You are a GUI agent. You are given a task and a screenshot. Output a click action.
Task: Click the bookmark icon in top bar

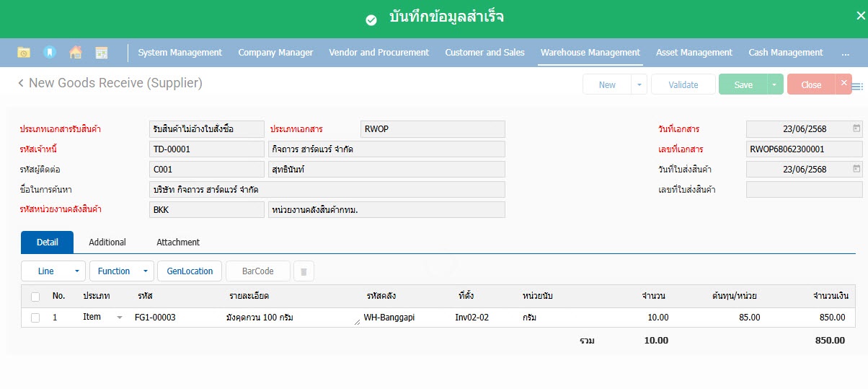pos(49,53)
